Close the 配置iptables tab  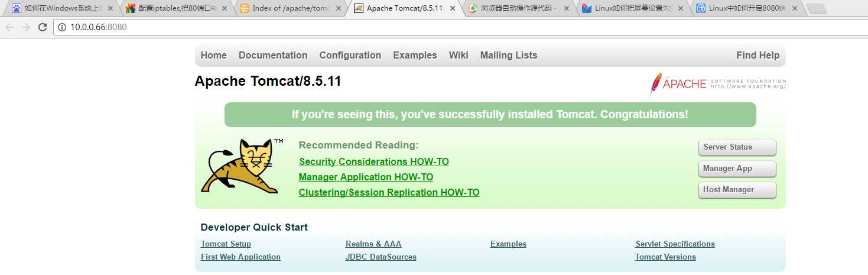[224, 8]
